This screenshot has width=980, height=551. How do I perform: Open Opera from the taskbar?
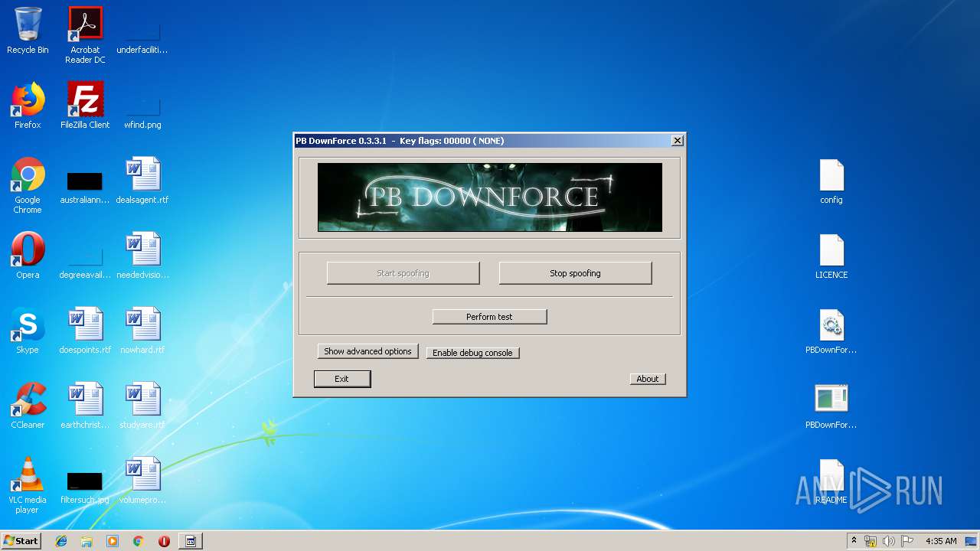(x=164, y=541)
